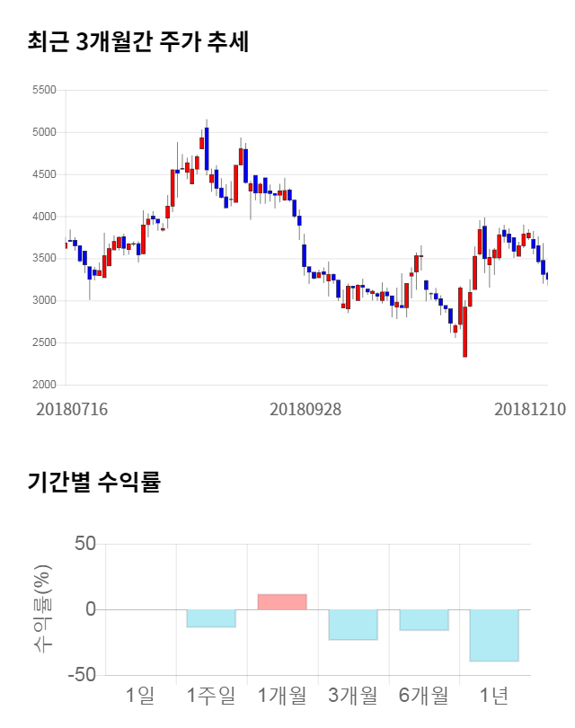Click the blue 1주일 return bar
The image size is (575, 728).
(211, 618)
